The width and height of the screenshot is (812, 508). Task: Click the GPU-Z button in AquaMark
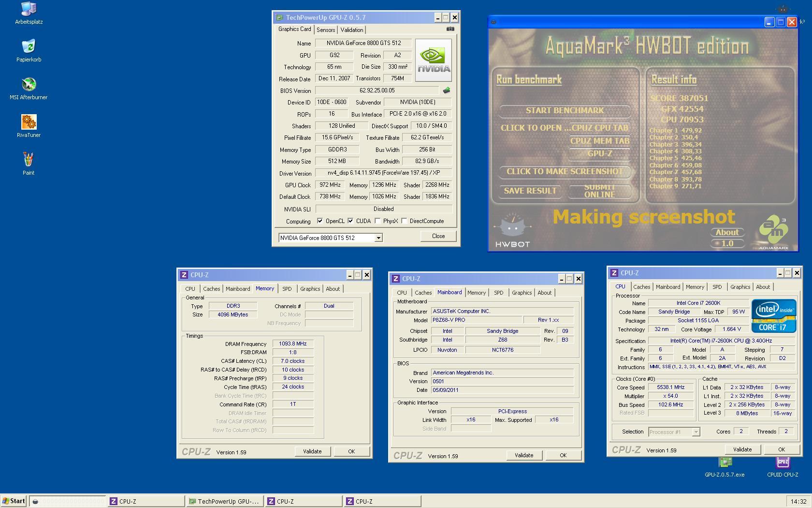point(600,153)
